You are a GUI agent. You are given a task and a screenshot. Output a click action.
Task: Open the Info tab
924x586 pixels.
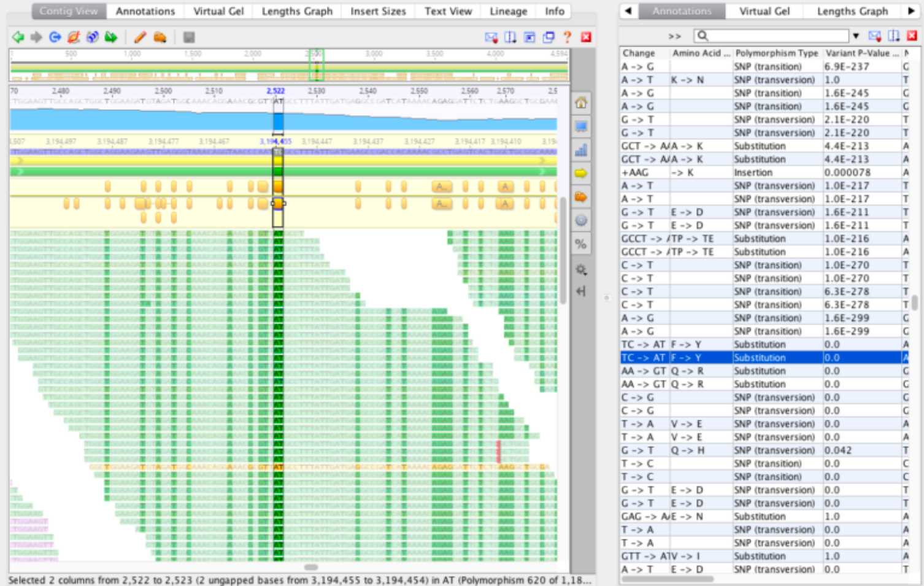[554, 11]
